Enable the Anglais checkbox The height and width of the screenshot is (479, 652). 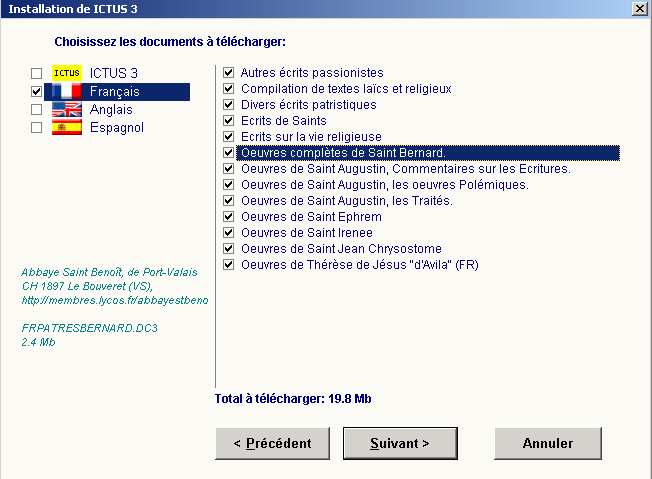coord(37,109)
